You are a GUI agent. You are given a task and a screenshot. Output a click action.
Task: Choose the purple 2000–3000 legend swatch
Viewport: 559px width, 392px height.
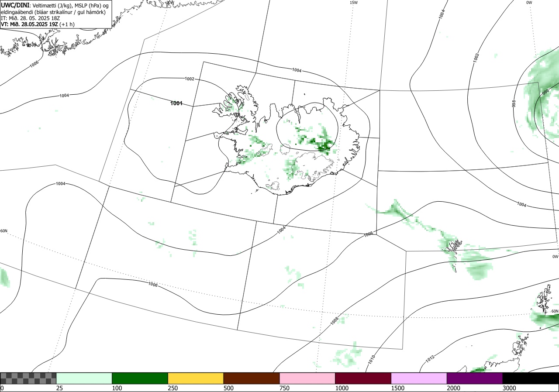coord(475,378)
